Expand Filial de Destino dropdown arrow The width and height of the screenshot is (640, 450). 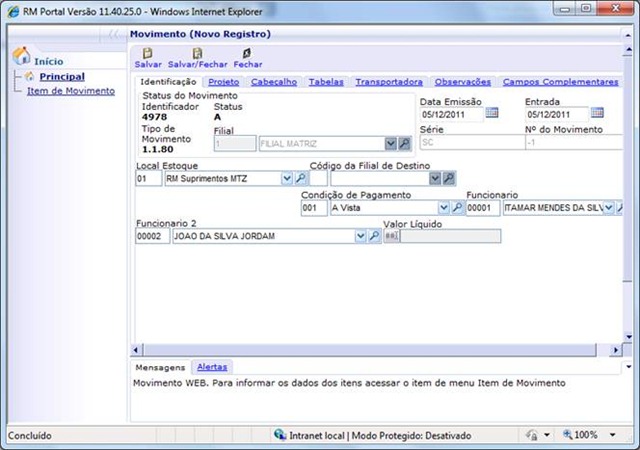435,178
